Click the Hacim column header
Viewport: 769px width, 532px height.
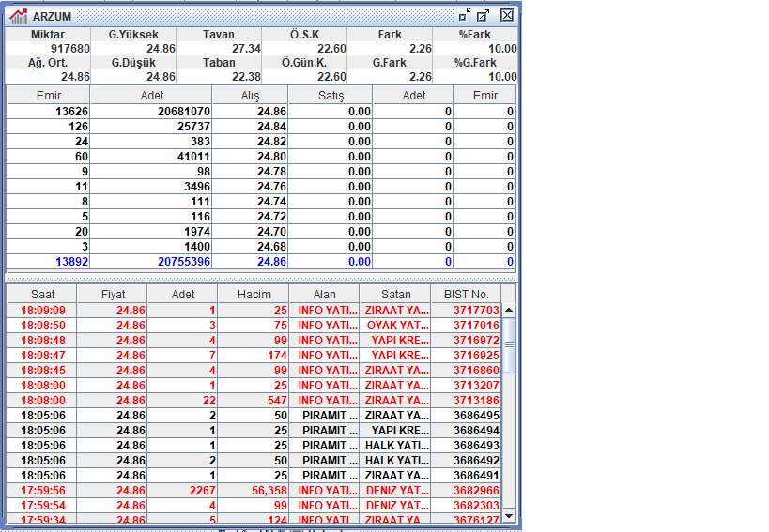(254, 295)
